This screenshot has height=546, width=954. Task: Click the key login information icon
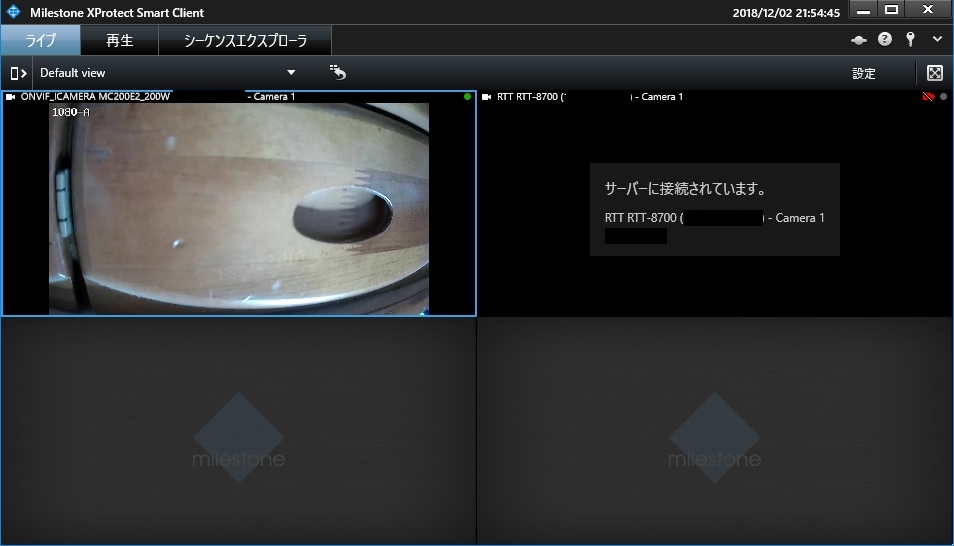tap(910, 40)
